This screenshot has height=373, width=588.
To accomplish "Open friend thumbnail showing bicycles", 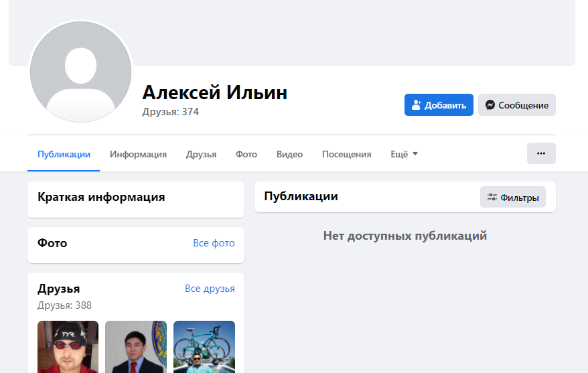I will [204, 346].
